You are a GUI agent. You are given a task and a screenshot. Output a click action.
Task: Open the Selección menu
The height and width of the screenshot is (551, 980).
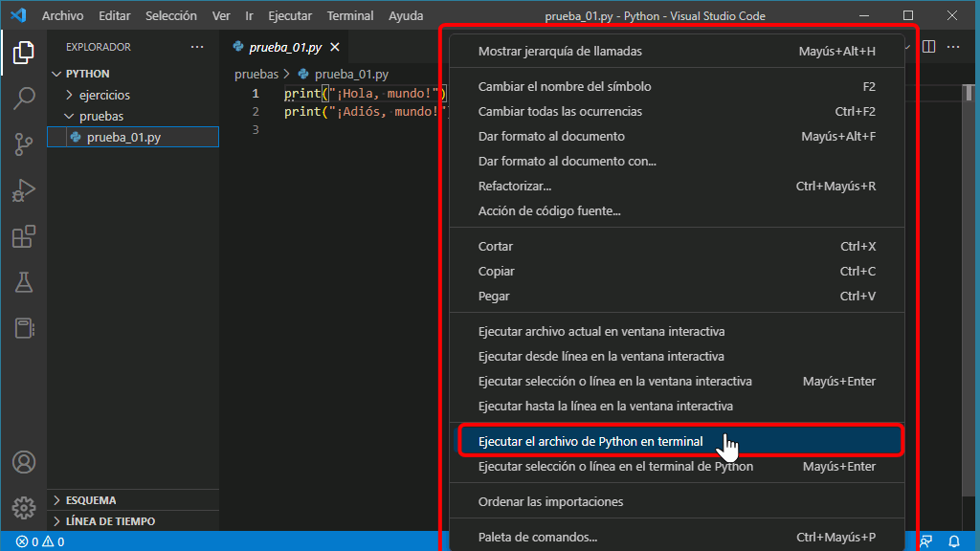[x=171, y=15]
